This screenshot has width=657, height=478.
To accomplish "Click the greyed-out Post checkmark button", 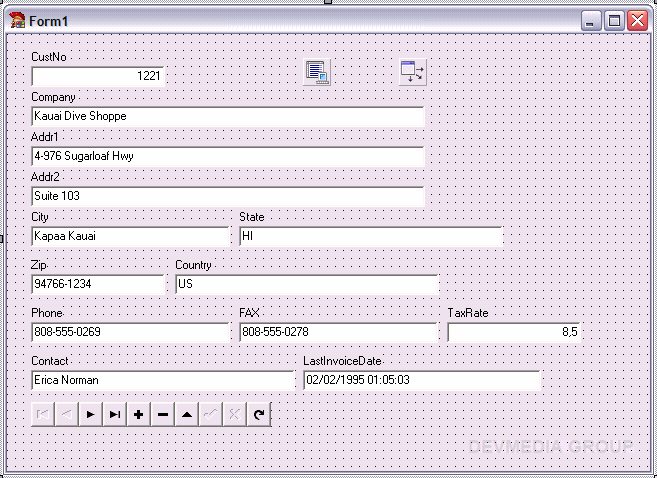I will tap(211, 414).
